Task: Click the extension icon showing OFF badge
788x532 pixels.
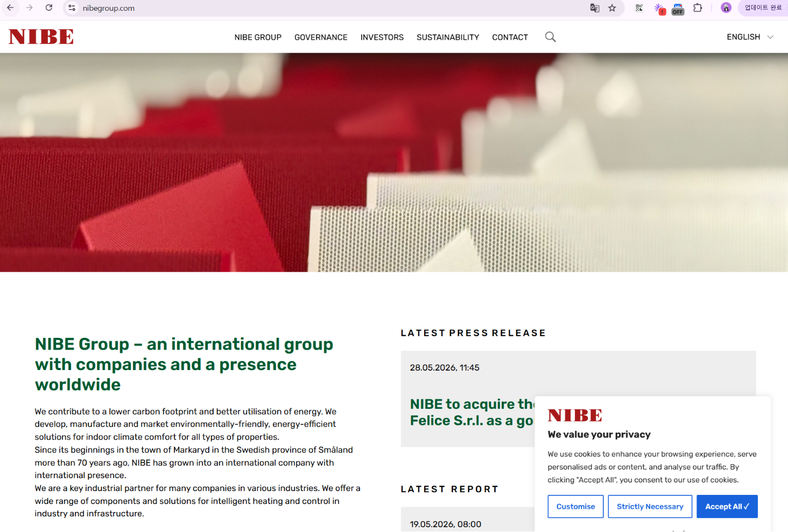Action: [678, 9]
